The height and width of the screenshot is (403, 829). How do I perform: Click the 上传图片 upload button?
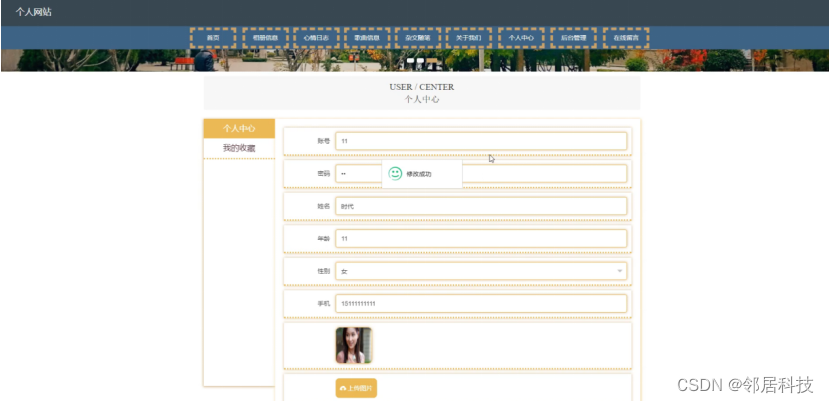pyautogui.click(x=356, y=388)
